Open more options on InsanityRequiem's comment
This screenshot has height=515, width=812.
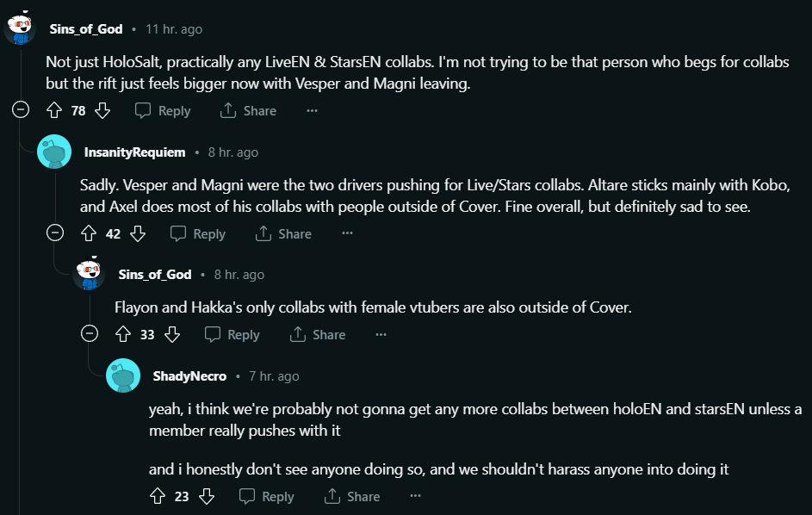click(x=347, y=233)
